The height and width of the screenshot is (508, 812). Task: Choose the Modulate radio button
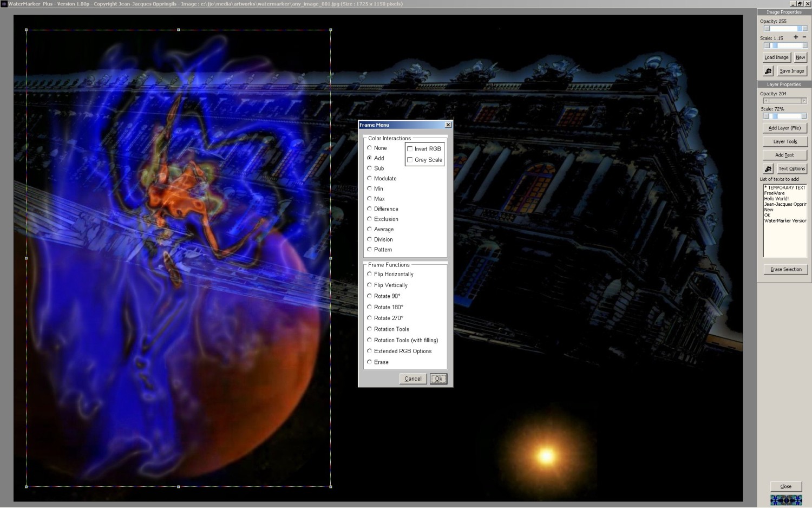click(x=370, y=178)
